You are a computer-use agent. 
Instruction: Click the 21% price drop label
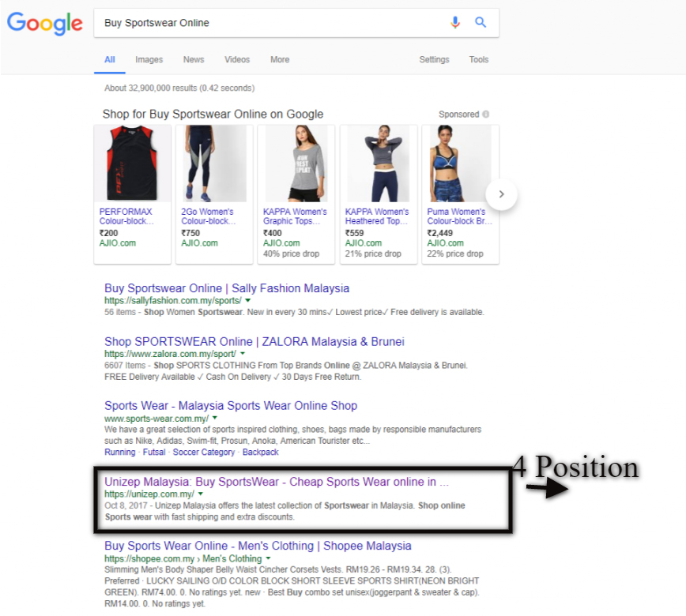[x=373, y=254]
